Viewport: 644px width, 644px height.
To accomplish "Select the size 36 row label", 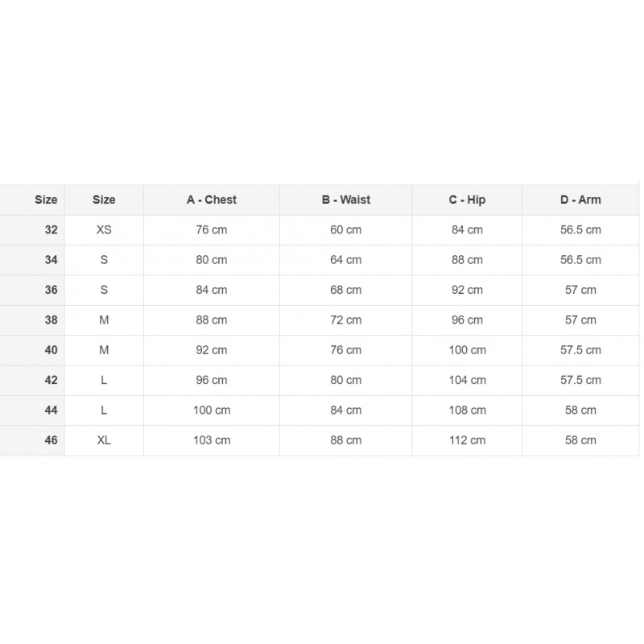I will click(52, 290).
